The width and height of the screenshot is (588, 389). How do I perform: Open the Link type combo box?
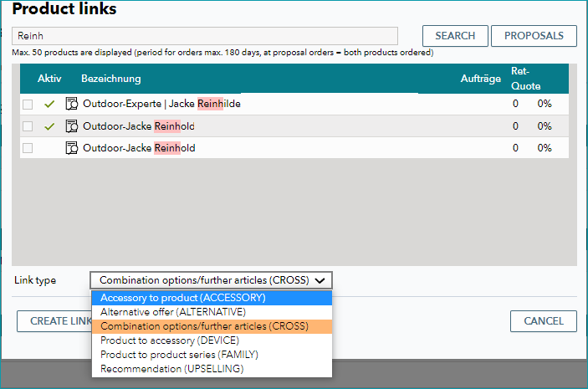coord(211,280)
